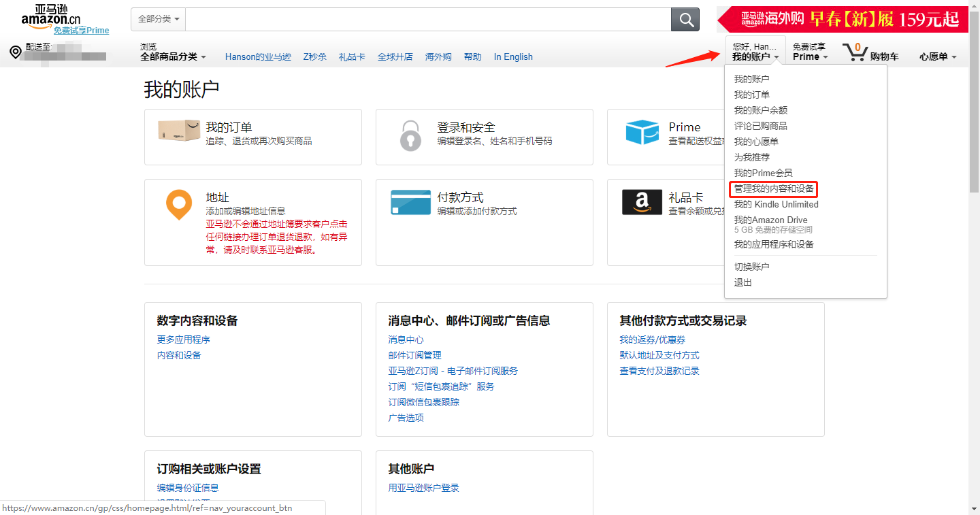Click 退出 to sign out
The width and height of the screenshot is (980, 515).
tap(742, 282)
